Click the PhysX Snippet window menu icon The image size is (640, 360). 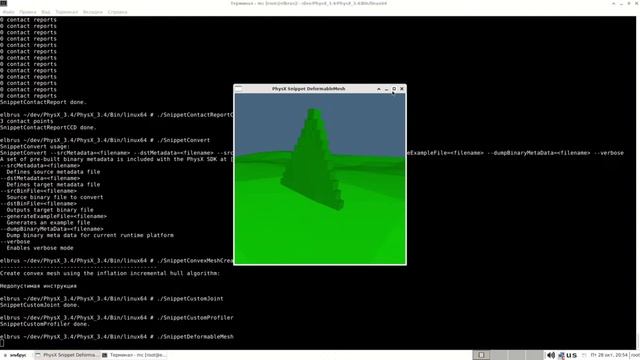(x=239, y=89)
